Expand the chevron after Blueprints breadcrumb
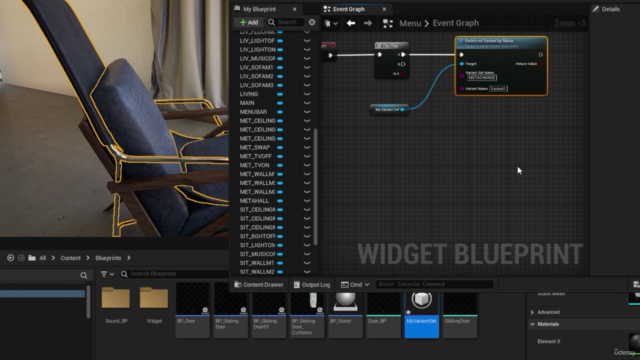Viewport: 640px width, 360px height. 129,258
